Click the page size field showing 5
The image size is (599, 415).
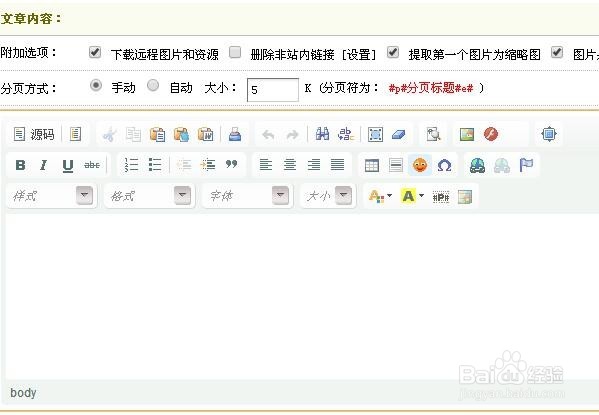tap(273, 90)
